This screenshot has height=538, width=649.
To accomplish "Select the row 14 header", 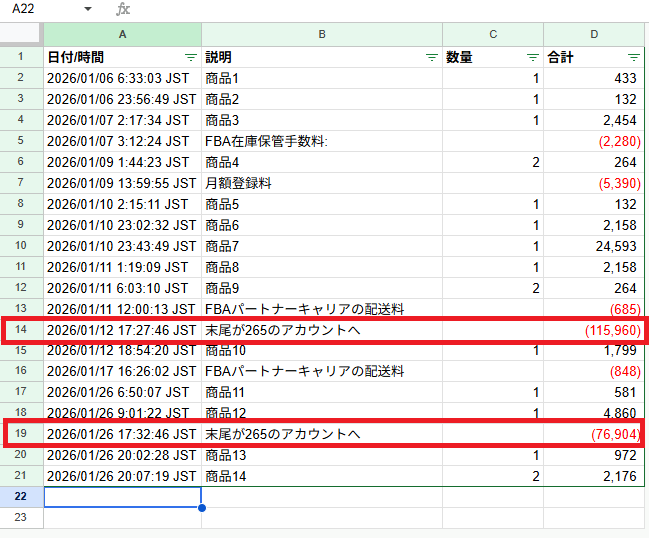I will (x=21, y=330).
